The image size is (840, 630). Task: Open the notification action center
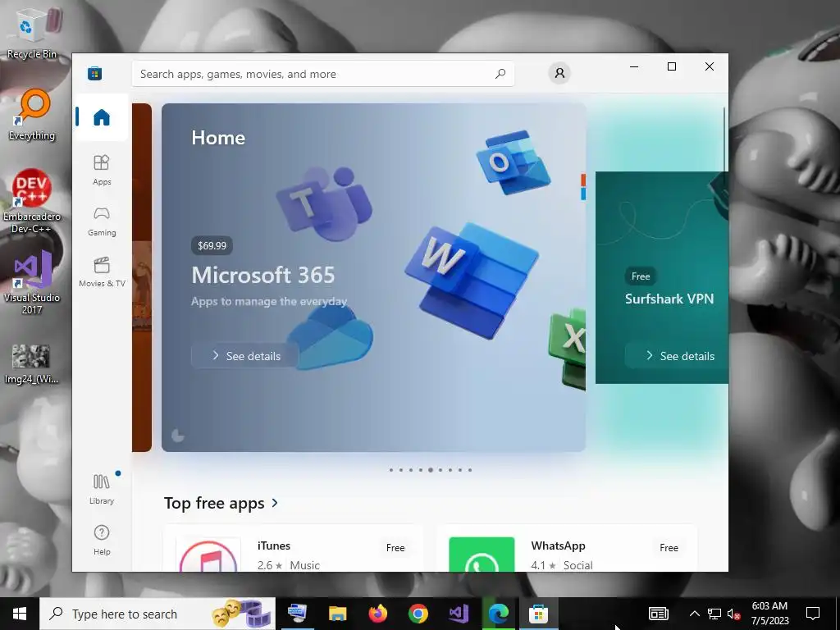(x=813, y=614)
